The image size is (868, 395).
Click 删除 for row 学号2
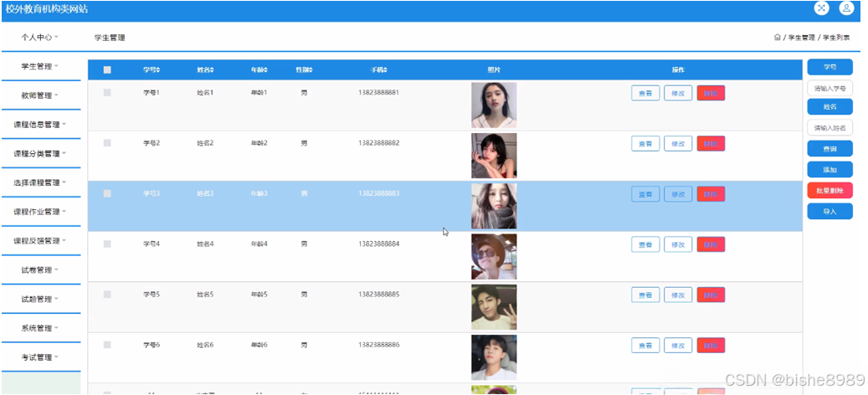711,143
